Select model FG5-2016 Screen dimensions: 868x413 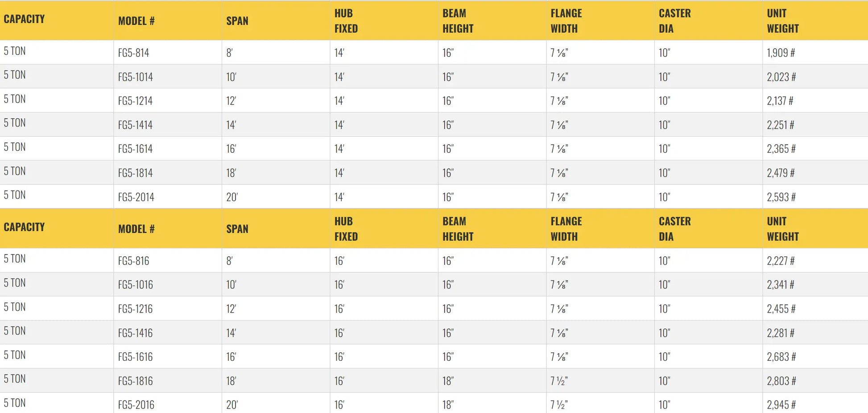[x=136, y=405]
